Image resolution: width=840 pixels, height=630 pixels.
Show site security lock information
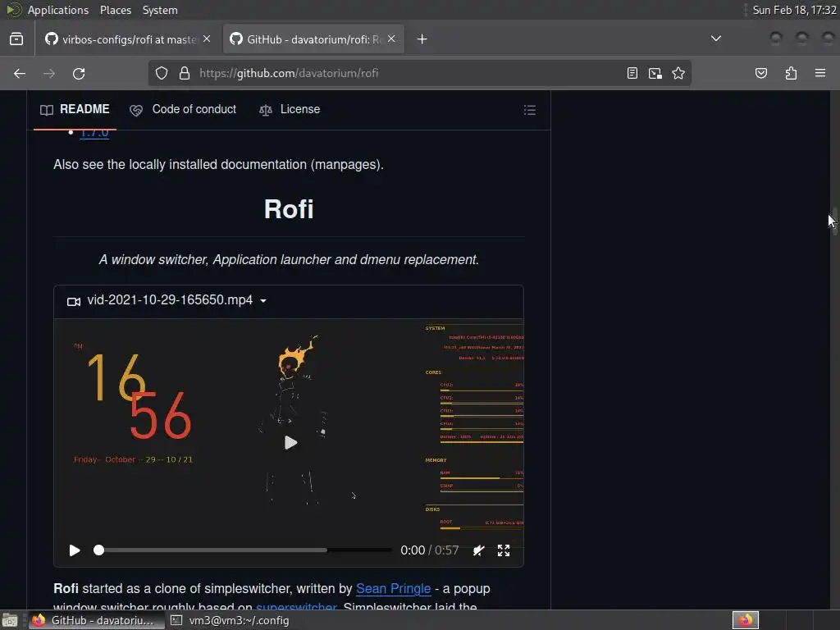185,73
